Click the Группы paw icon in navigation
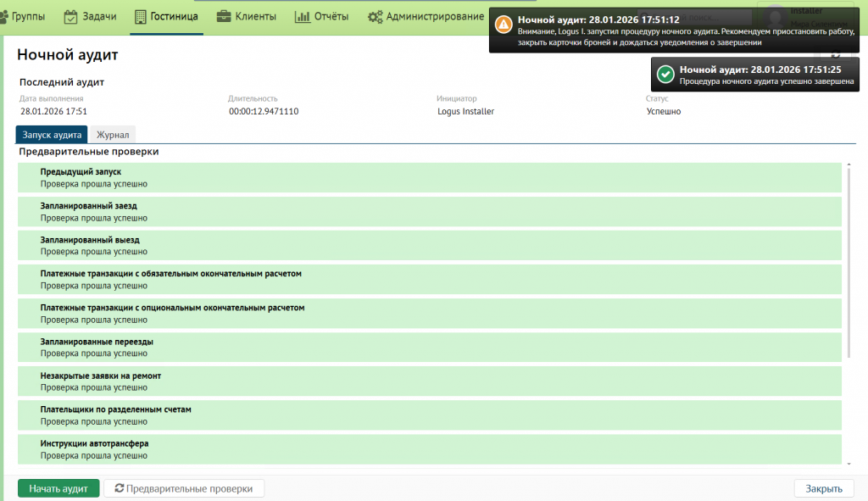Viewport: 868px width, 501px height. point(4,17)
